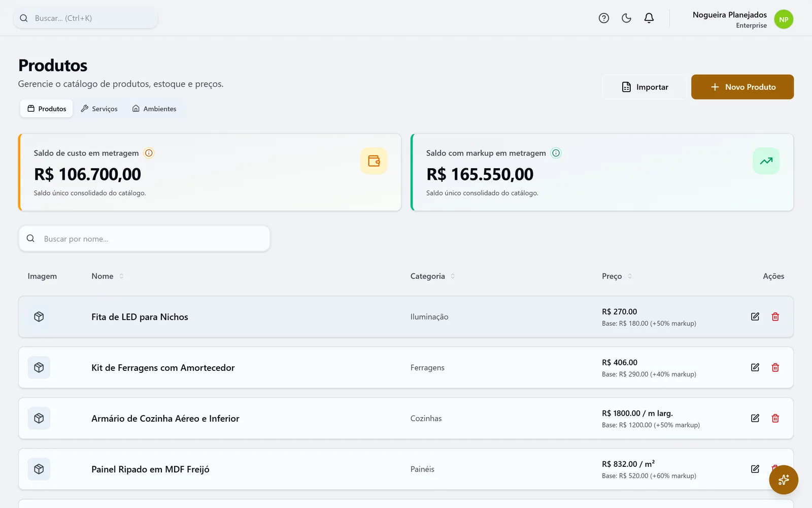The height and width of the screenshot is (508, 812).
Task: Edit Fita de LED para Nichos
Action: click(x=755, y=316)
